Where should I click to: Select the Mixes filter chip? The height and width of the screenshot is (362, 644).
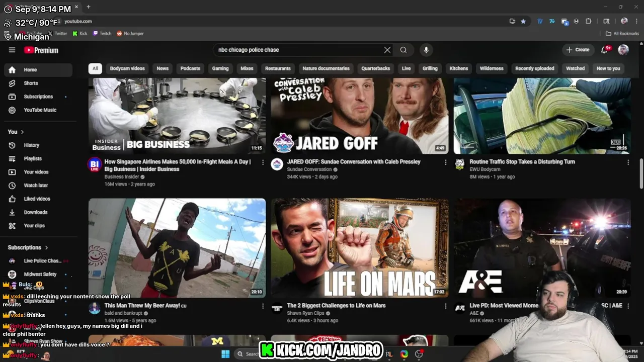247,68
